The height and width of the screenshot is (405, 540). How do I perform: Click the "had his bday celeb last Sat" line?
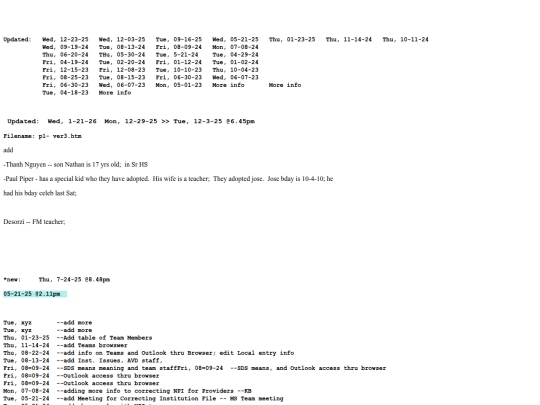[40, 193]
